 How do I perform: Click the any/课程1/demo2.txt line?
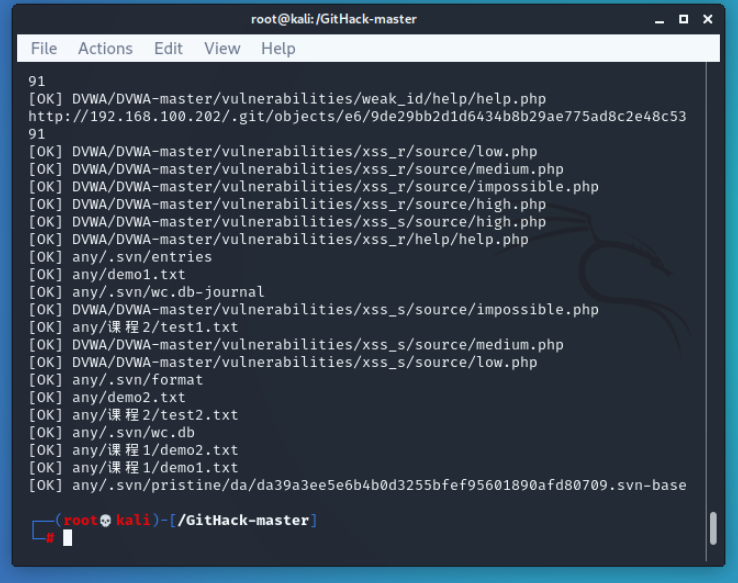tap(133, 450)
